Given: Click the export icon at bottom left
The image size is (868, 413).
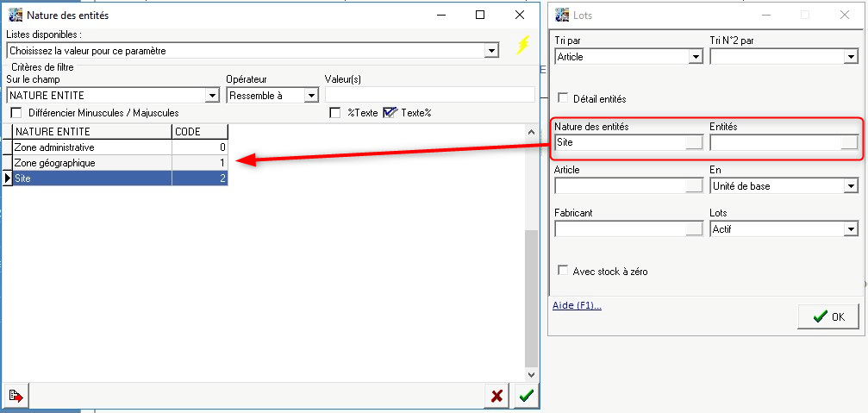Looking at the screenshot, I should pos(16,396).
